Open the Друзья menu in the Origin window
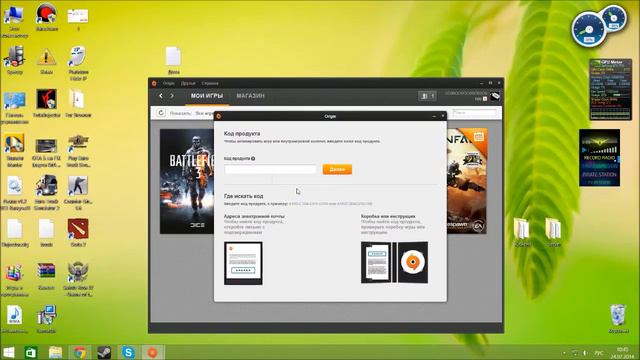Screen dimensions: 640x360 pos(188,83)
